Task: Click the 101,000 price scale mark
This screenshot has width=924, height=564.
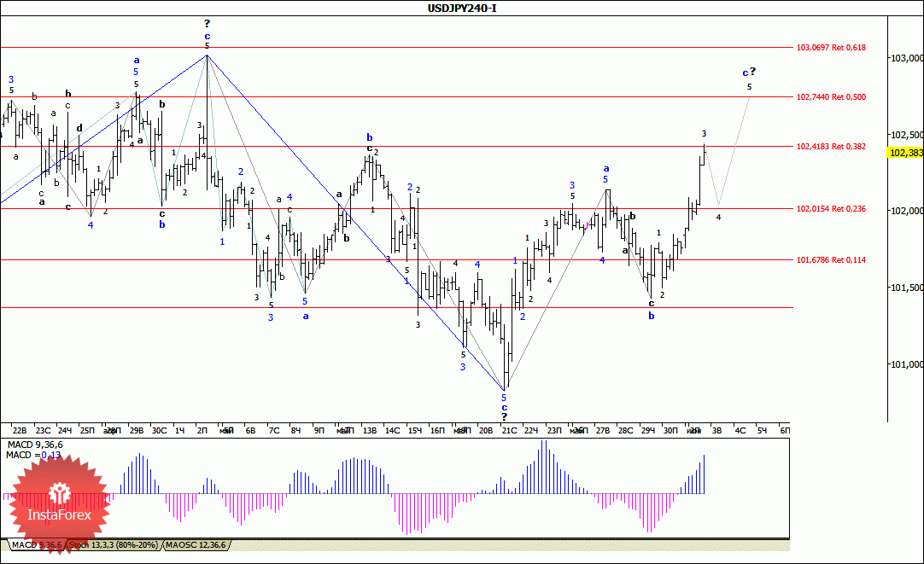Action: tap(907, 364)
